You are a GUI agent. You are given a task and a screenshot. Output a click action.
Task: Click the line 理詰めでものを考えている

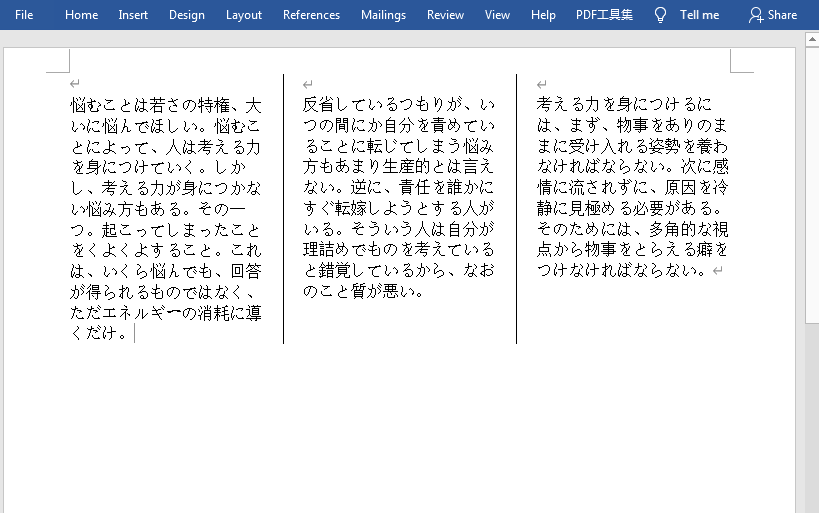click(399, 249)
